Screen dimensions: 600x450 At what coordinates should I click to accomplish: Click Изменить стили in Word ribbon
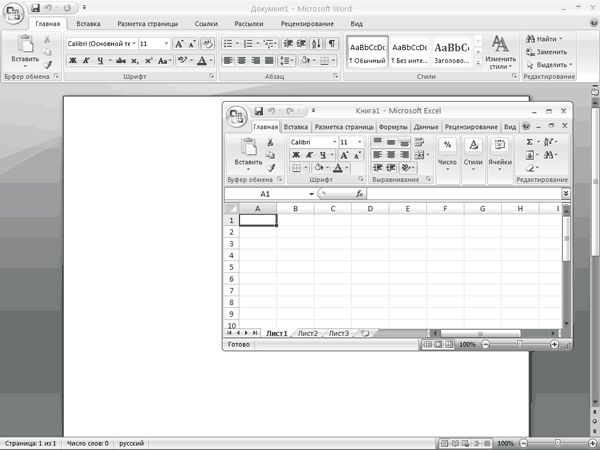click(500, 52)
